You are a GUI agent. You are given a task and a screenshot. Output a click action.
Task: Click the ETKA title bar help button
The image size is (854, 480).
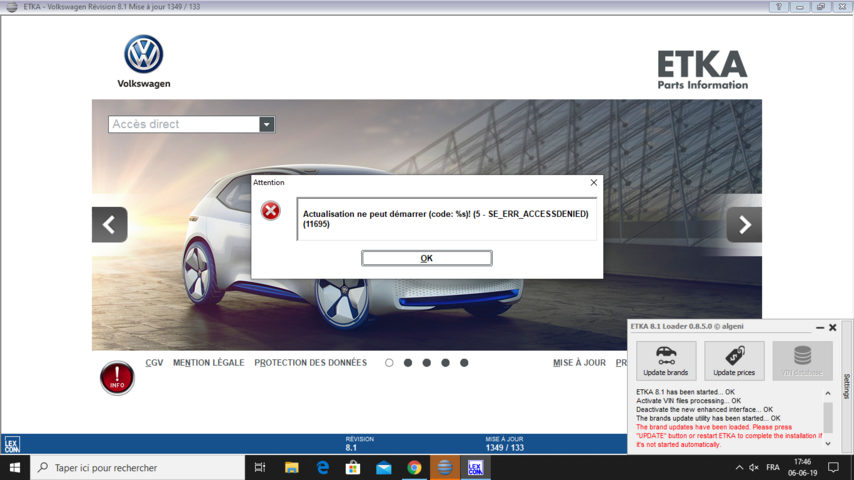coord(779,7)
